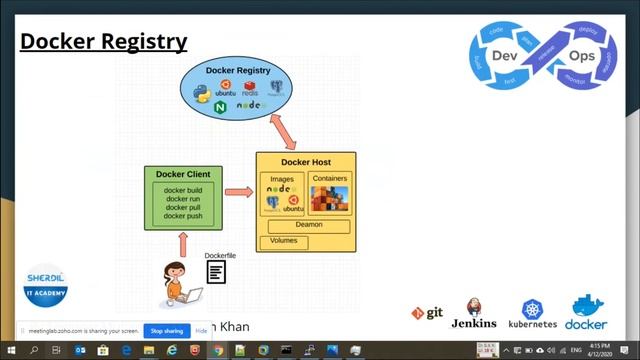Open File Explorer from taskbar
Image resolution: width=640 pixels, height=360 pixels.
149,350
